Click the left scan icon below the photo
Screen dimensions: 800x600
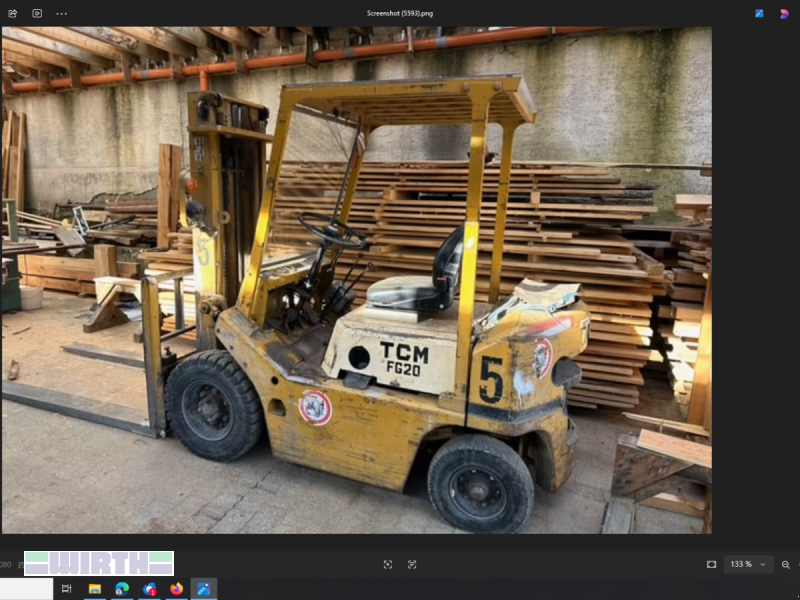pos(388,564)
